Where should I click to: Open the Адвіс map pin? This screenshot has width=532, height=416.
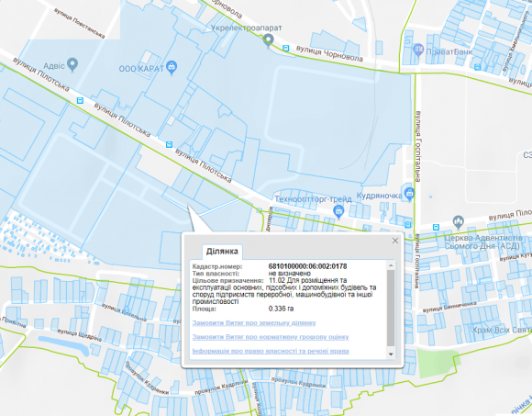coord(72,64)
